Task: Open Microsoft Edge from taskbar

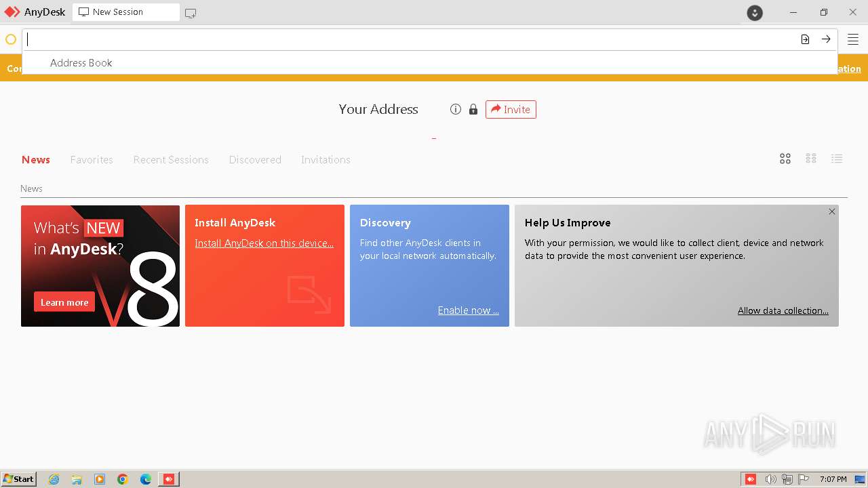Action: 146,479
